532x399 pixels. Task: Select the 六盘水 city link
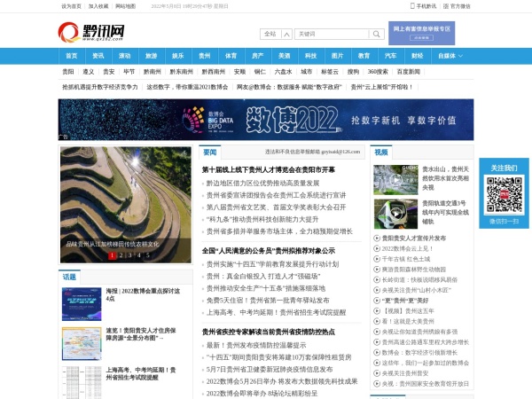(283, 72)
